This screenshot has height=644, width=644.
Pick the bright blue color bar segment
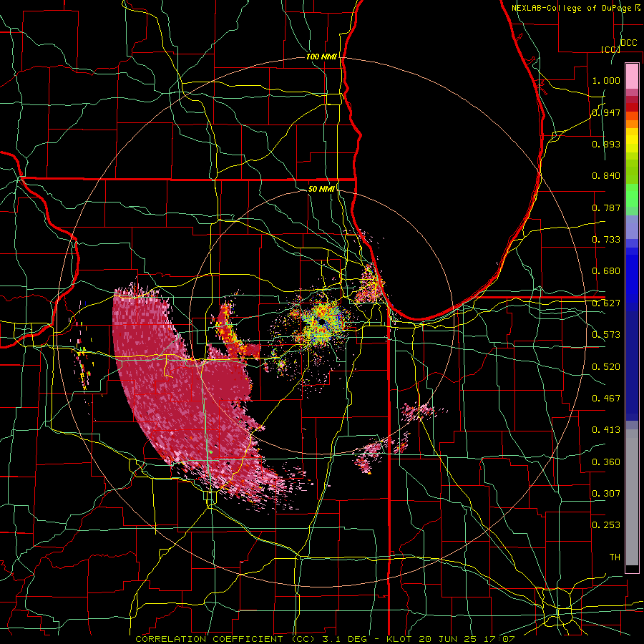[x=632, y=279]
